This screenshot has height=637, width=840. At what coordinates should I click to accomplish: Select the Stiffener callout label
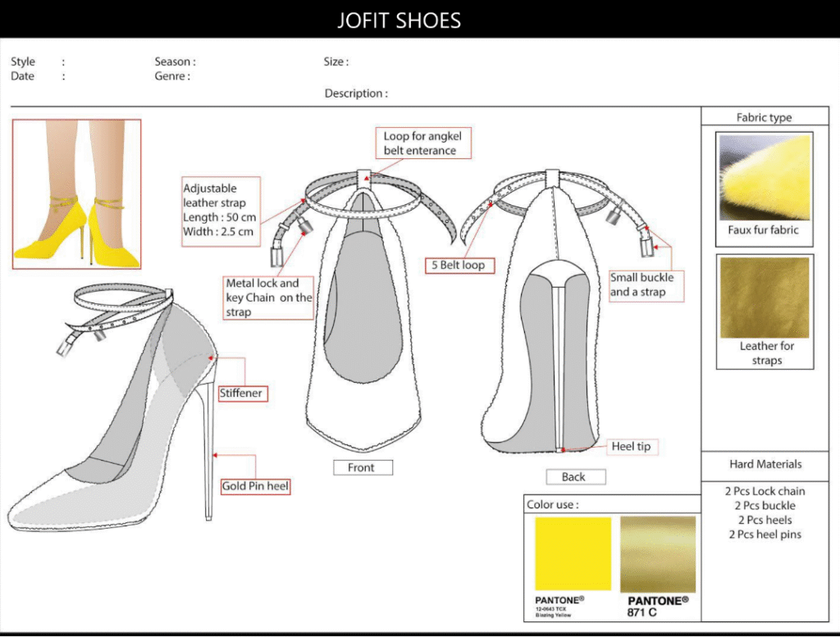click(x=242, y=394)
